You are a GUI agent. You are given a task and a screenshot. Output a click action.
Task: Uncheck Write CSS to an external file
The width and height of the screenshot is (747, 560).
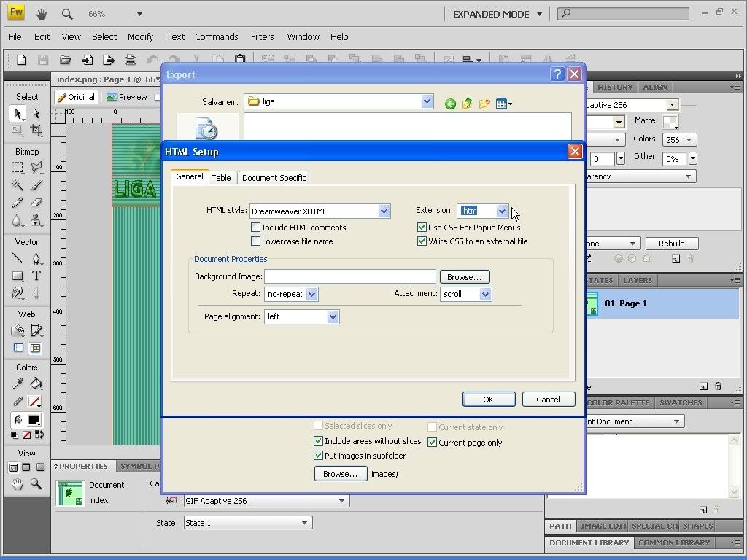point(422,241)
